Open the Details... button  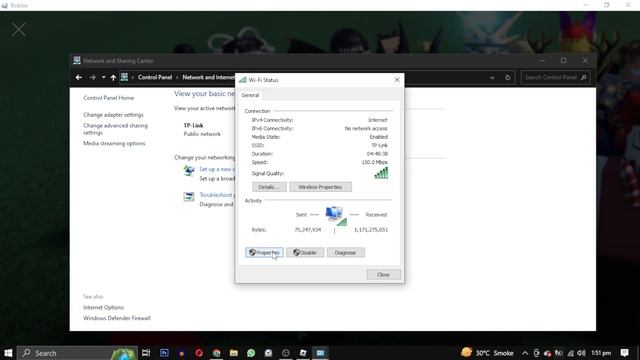(269, 187)
